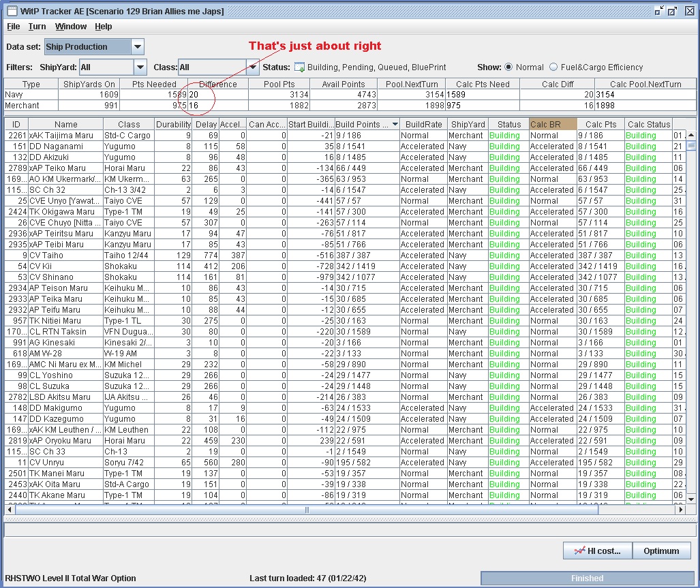Select Fuel&Cargo Efficiency radio button
Screen dimensions: 700x588
553,67
